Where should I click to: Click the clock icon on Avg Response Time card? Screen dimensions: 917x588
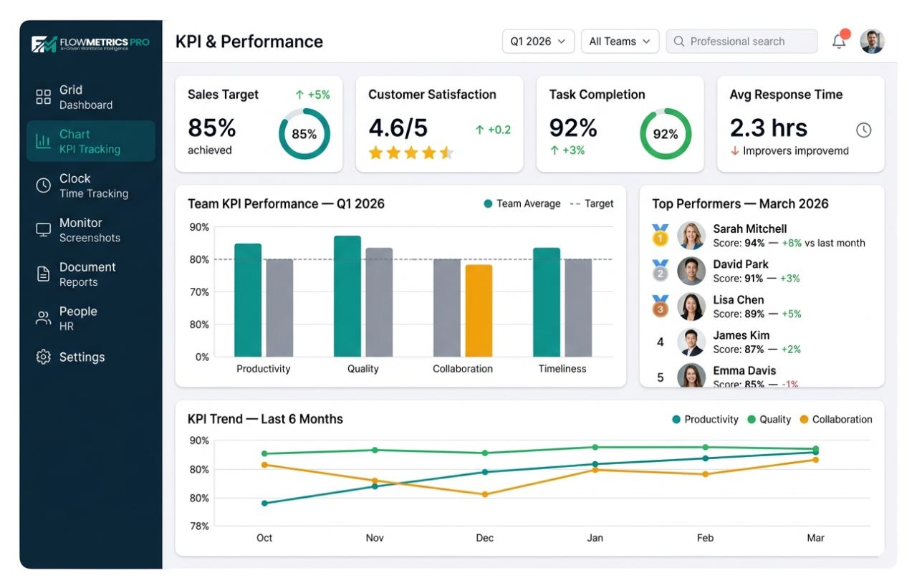pos(863,130)
